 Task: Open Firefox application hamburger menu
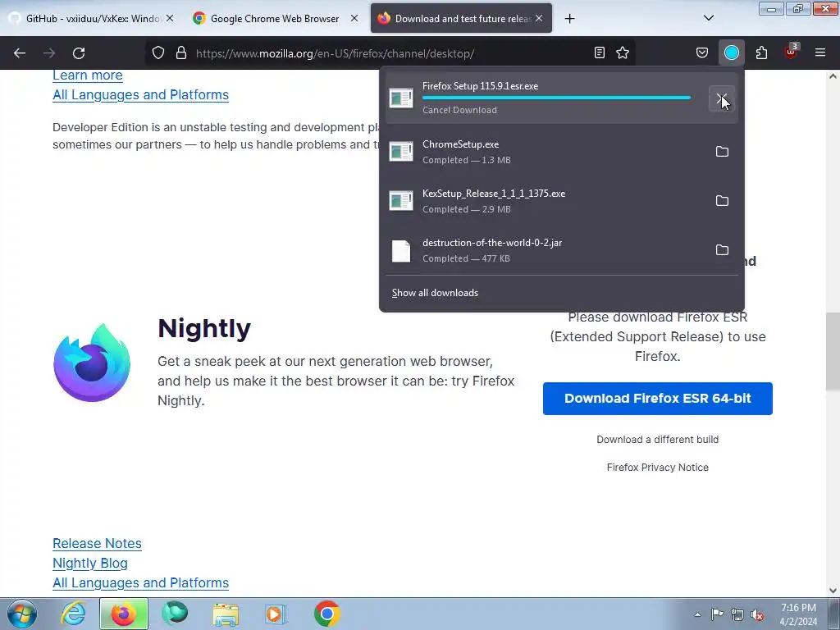tap(820, 52)
